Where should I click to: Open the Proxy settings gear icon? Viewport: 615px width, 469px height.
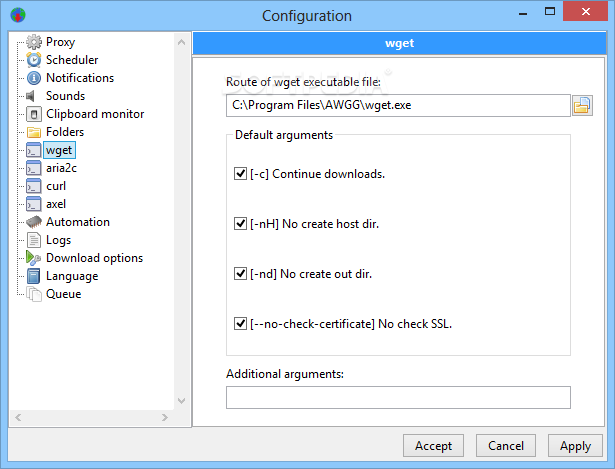34,42
